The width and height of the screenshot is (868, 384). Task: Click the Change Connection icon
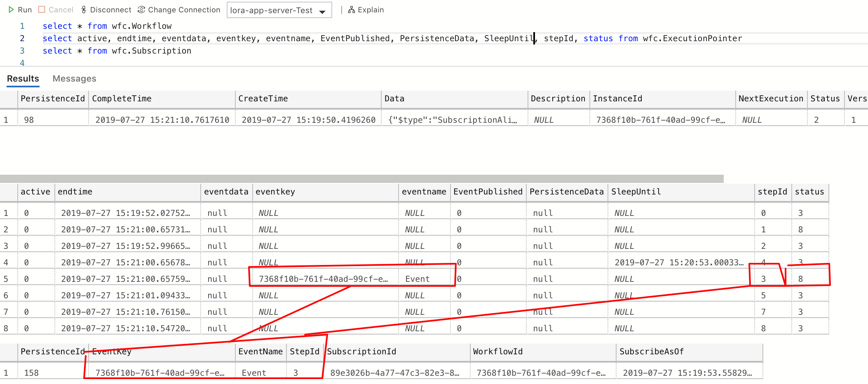pyautogui.click(x=142, y=9)
